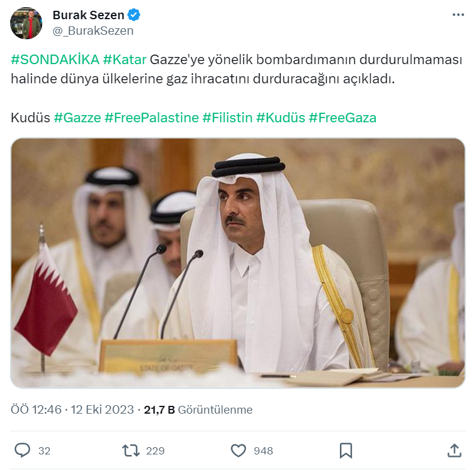Image resolution: width=476 pixels, height=470 pixels.
Task: Open Burak Sezen's profile avatar
Action: (26, 23)
